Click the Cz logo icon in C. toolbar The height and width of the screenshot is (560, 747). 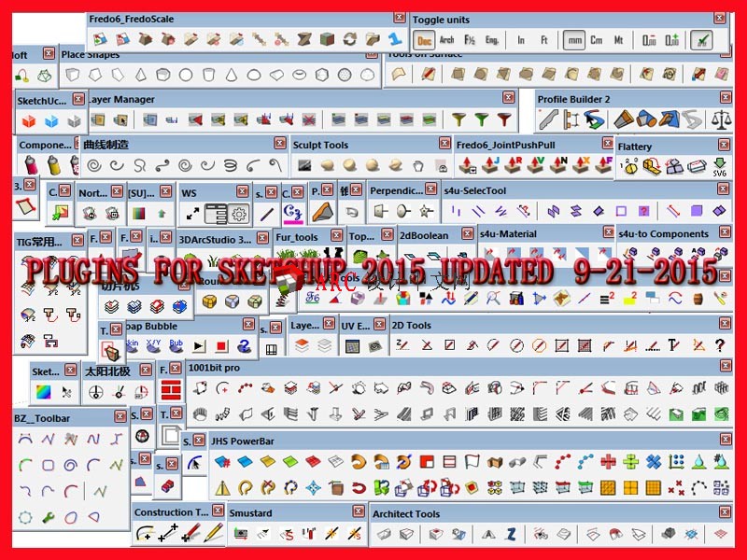point(292,213)
